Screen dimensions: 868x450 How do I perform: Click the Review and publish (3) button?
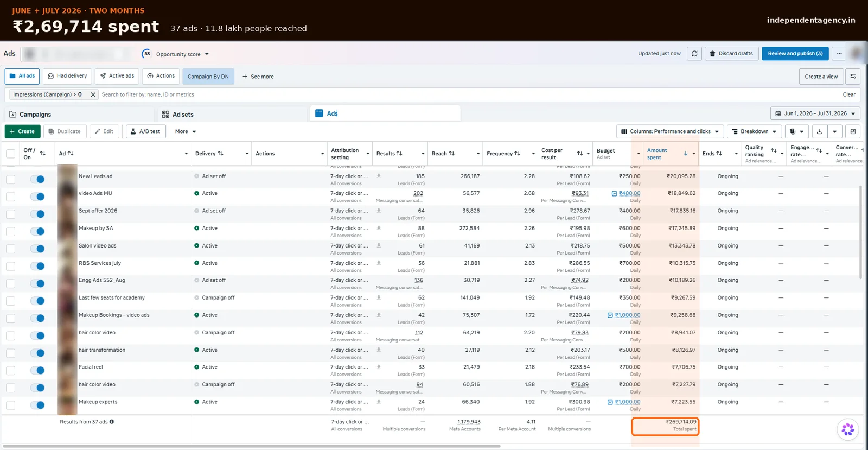[795, 54]
